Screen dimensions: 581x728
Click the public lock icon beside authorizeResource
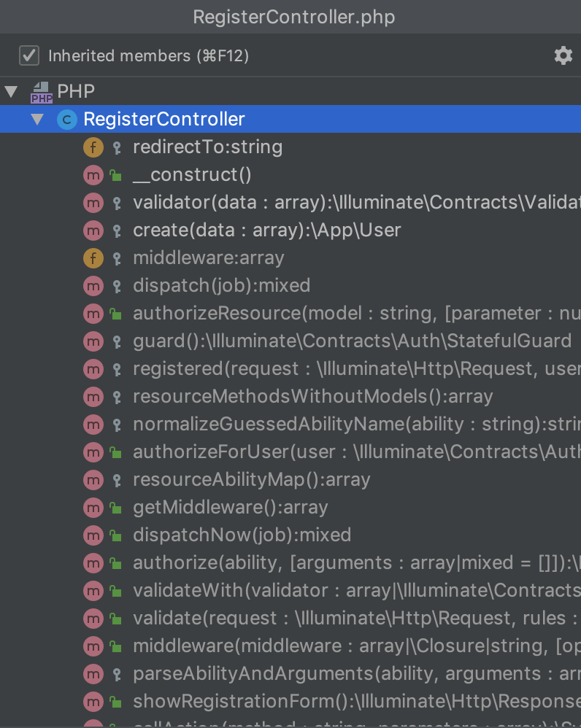tap(115, 314)
